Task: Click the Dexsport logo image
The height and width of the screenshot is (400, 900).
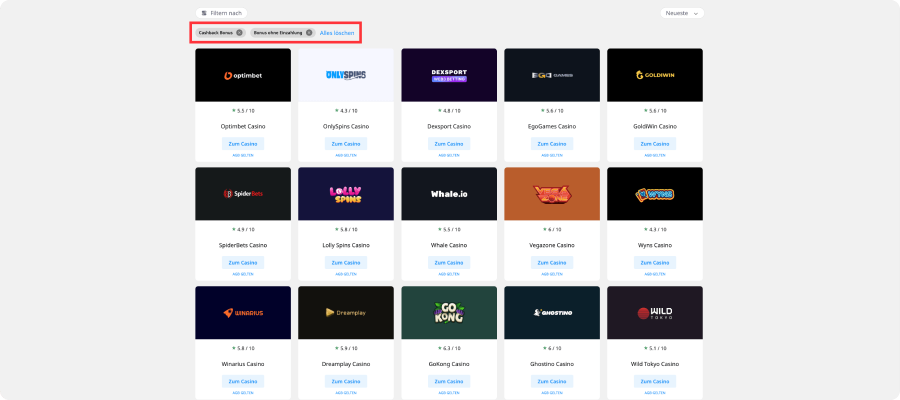Action: 448,75
